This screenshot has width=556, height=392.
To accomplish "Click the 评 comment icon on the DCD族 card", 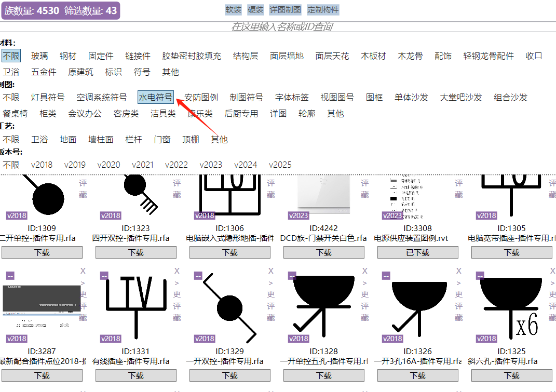I will click(x=365, y=183).
